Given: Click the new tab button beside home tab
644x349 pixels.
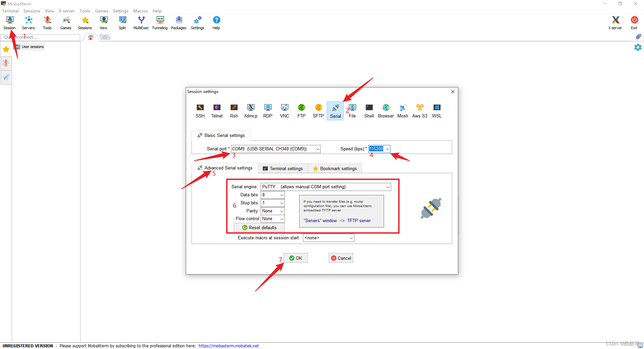Looking at the screenshot, I should 105,37.
